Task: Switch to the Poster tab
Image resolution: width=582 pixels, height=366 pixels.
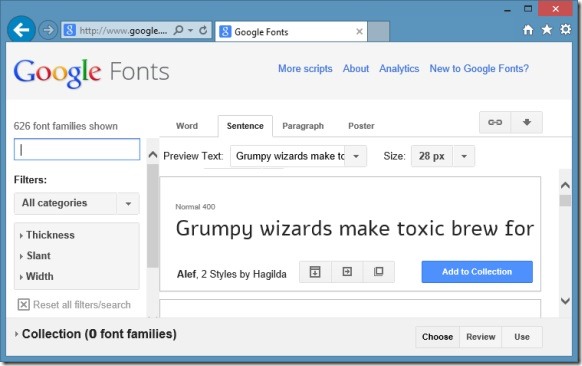Action: (x=361, y=126)
